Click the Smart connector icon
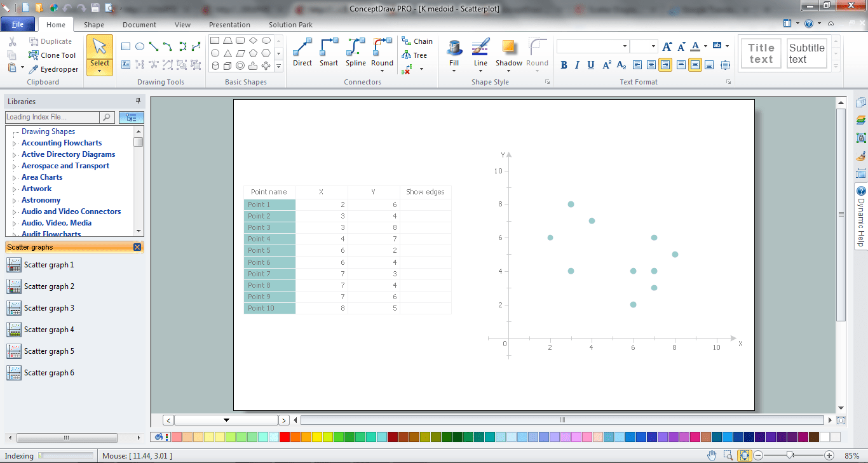 click(x=329, y=53)
